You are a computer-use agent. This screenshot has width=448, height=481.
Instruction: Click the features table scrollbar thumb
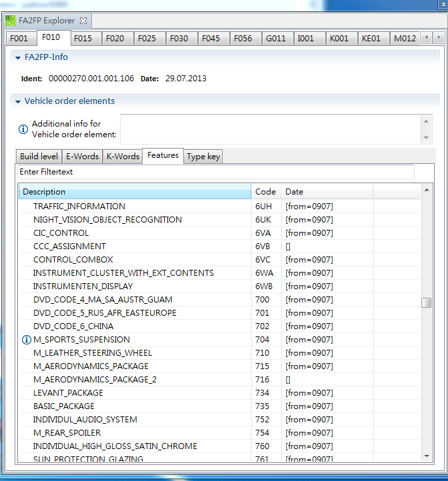click(x=426, y=302)
